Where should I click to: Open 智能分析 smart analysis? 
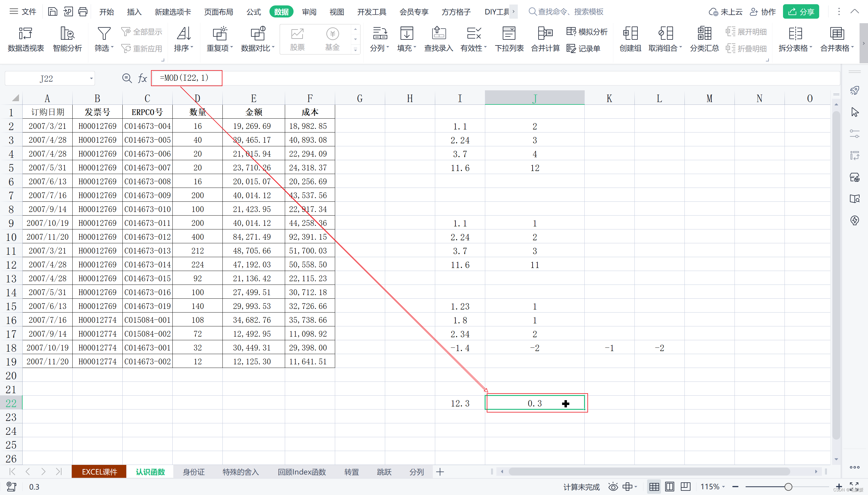pyautogui.click(x=68, y=39)
